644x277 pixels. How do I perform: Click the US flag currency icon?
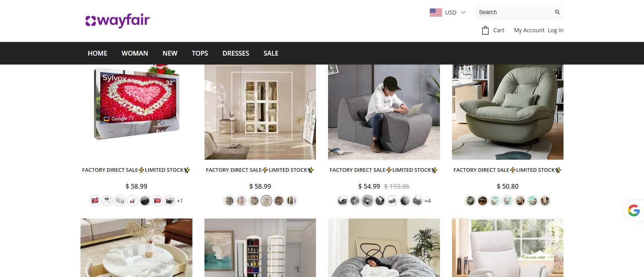coord(436,12)
